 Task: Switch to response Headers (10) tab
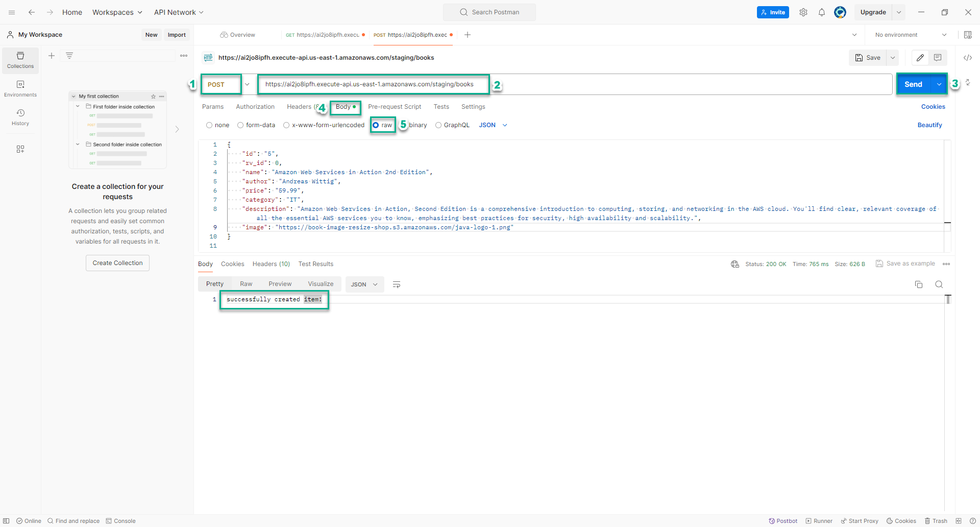tap(271, 264)
